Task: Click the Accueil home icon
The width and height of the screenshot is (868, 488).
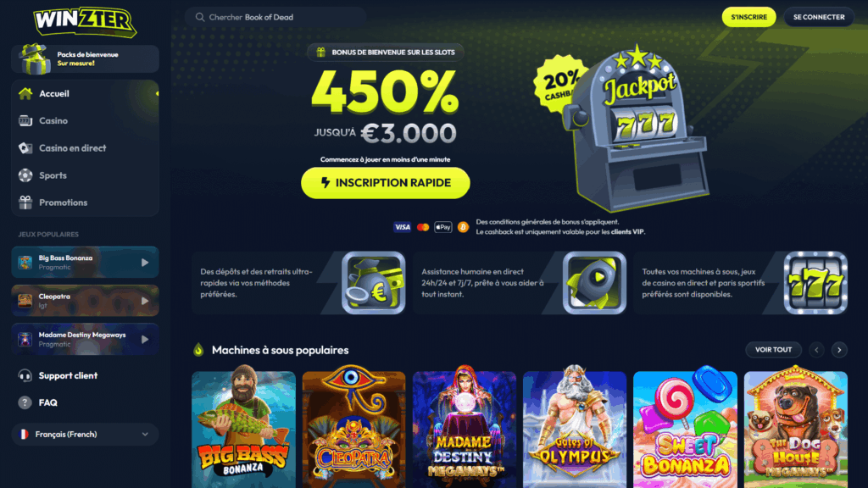Action: pyautogui.click(x=25, y=93)
